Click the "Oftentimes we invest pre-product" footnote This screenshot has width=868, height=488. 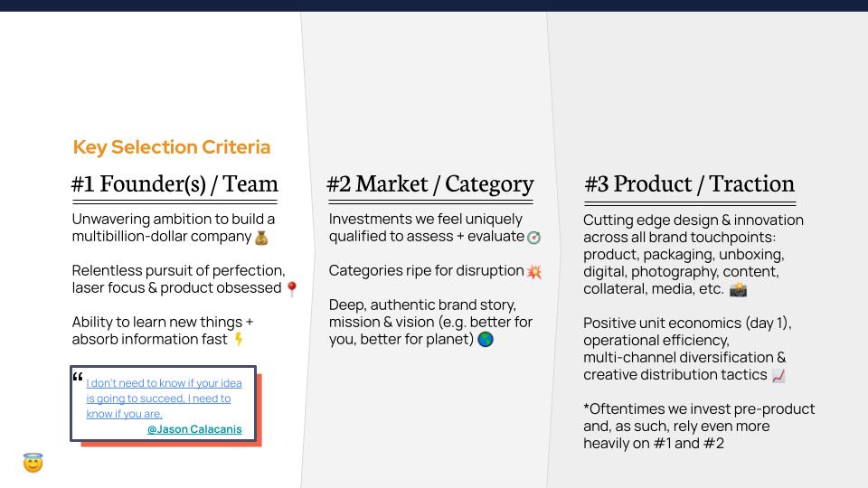click(698, 426)
